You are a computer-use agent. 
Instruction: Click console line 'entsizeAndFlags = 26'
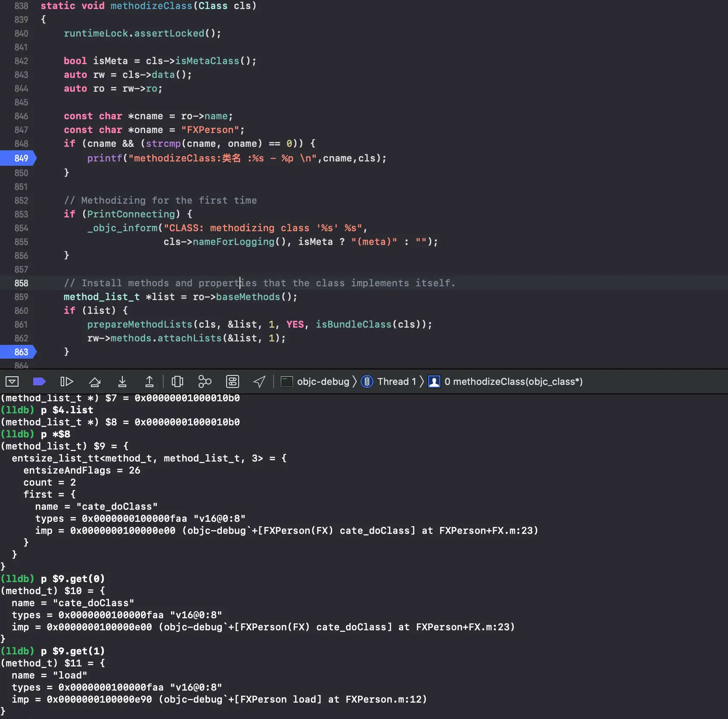82,470
